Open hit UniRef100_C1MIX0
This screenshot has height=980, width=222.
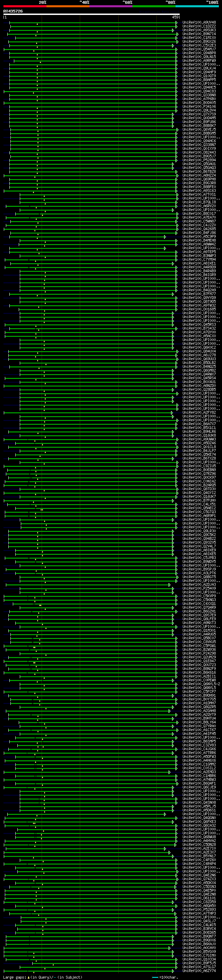pyautogui.click(x=199, y=38)
